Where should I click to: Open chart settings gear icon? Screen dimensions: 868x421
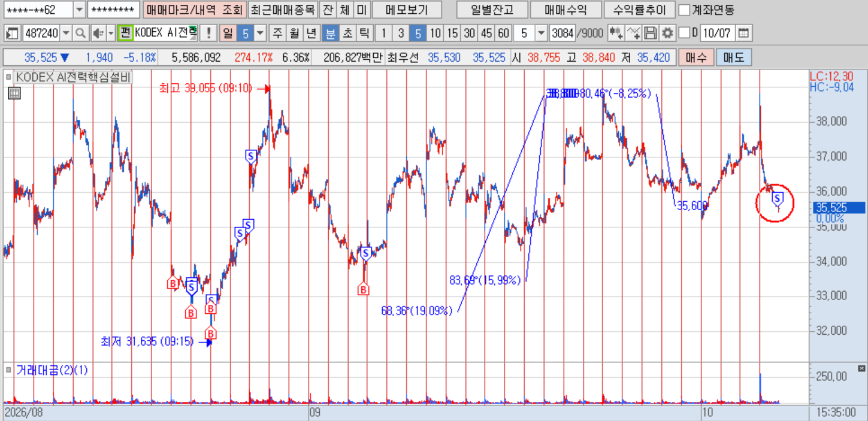[x=667, y=33]
